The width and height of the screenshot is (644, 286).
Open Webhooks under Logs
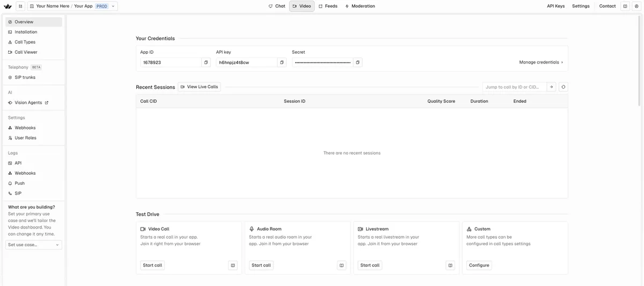tap(34, 173)
